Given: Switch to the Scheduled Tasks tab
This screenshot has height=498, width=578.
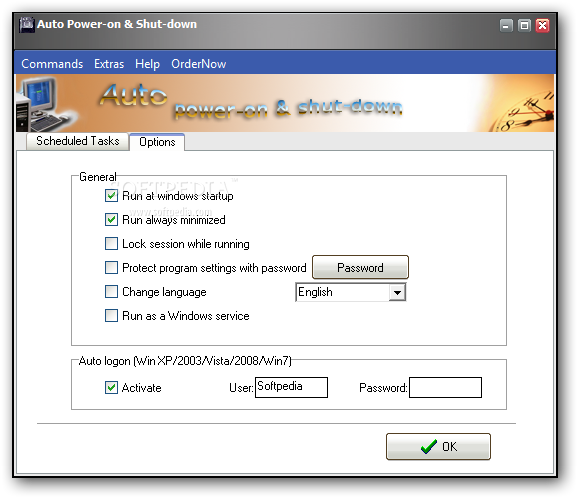Looking at the screenshot, I should tap(77, 141).
